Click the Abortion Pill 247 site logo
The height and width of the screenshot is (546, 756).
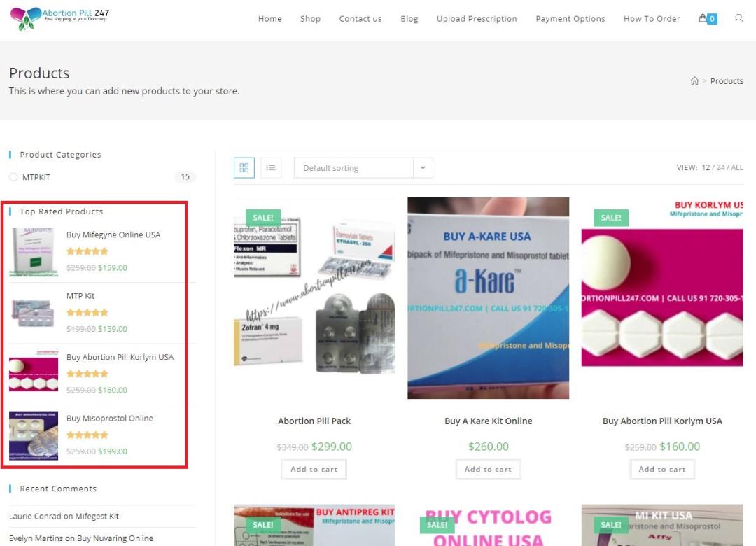pos(59,18)
